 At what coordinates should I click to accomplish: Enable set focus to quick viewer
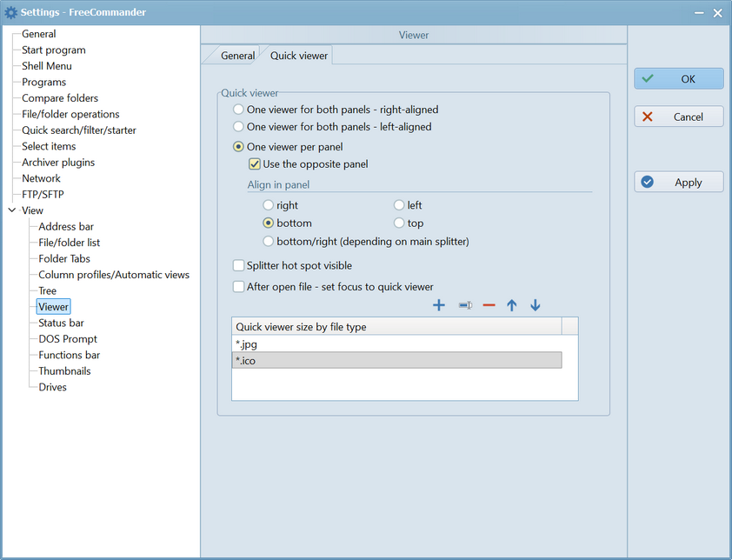[x=239, y=287]
